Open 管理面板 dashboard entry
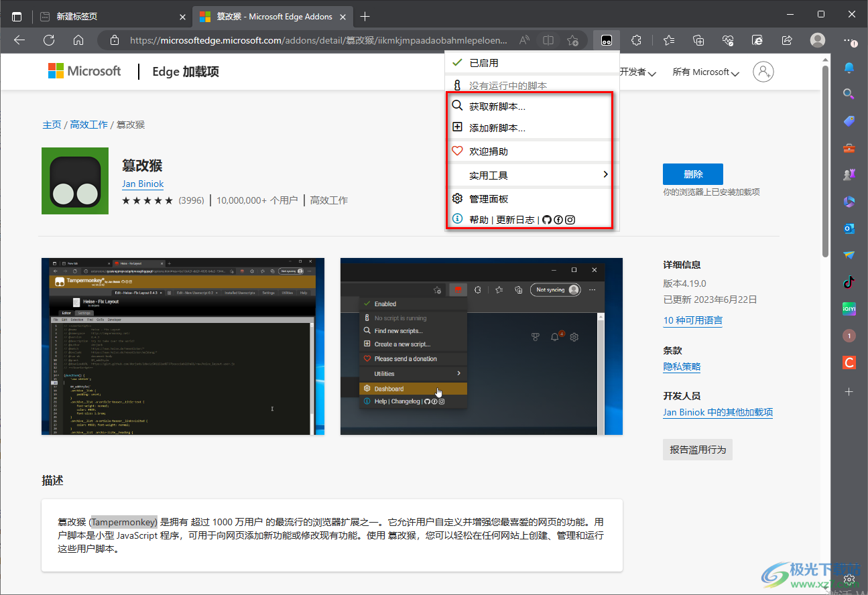The height and width of the screenshot is (595, 868). tap(532, 199)
